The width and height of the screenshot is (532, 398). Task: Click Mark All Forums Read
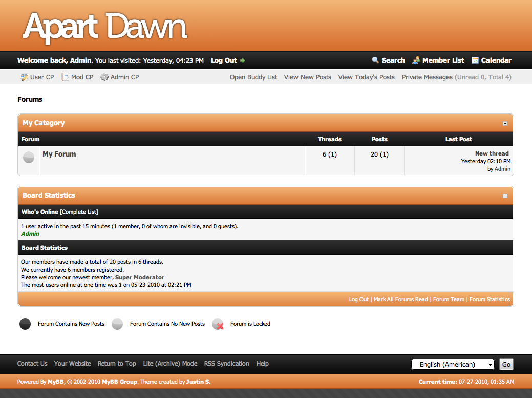point(400,299)
